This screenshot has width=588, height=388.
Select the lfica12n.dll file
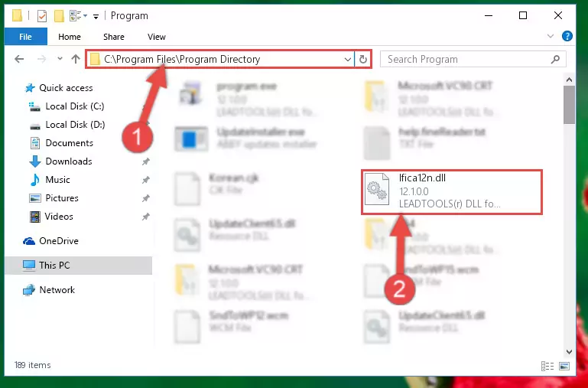point(452,192)
